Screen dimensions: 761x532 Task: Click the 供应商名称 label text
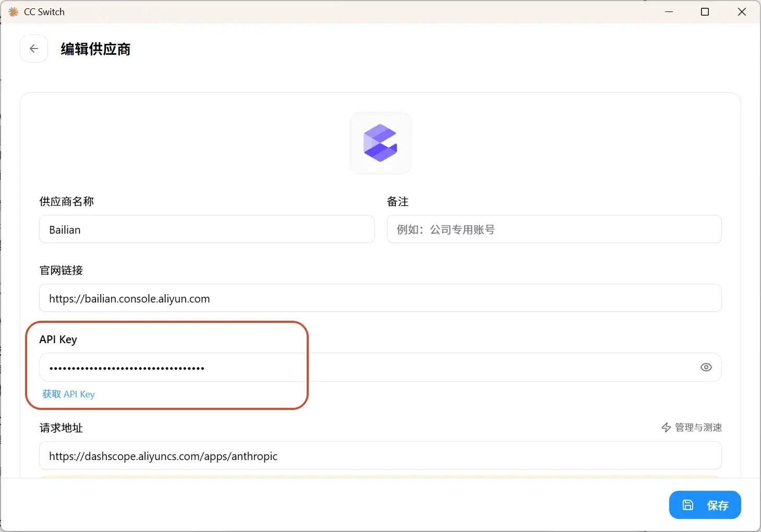coord(66,202)
